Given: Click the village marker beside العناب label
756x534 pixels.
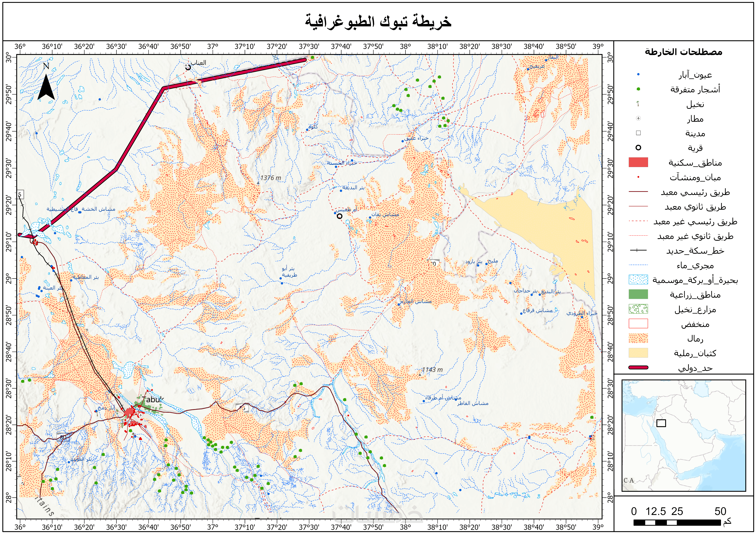Looking at the screenshot, I should click(x=188, y=67).
